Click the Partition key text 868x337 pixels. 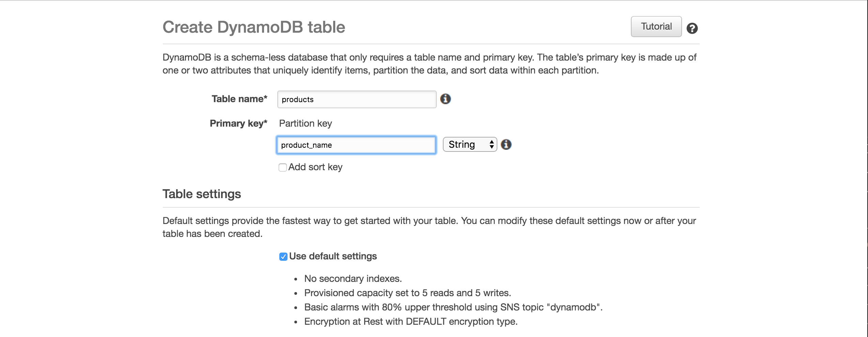306,124
